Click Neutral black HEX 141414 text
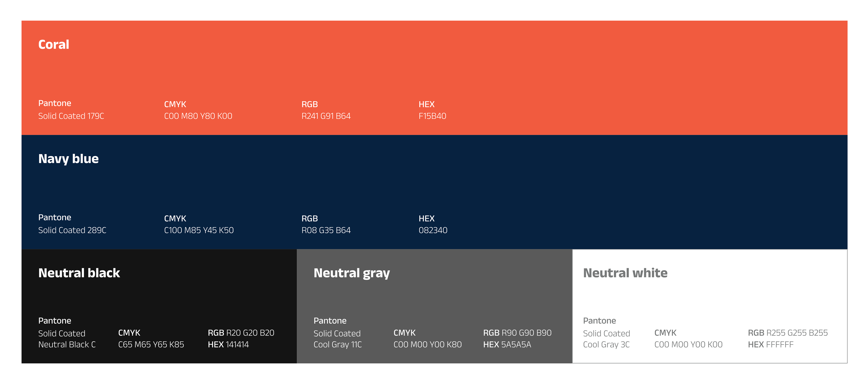The image size is (868, 382). [x=228, y=344]
